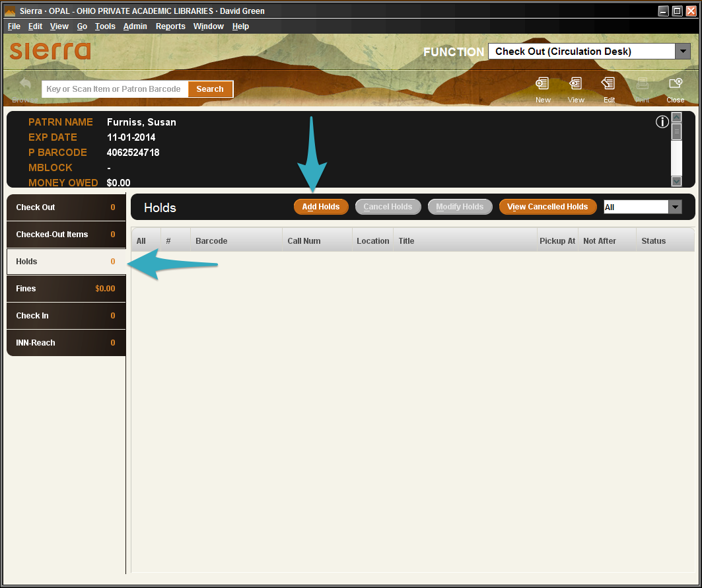Click the patron panel scrollbar thumb
Image resolution: width=702 pixels, height=588 pixels.
(x=676, y=131)
